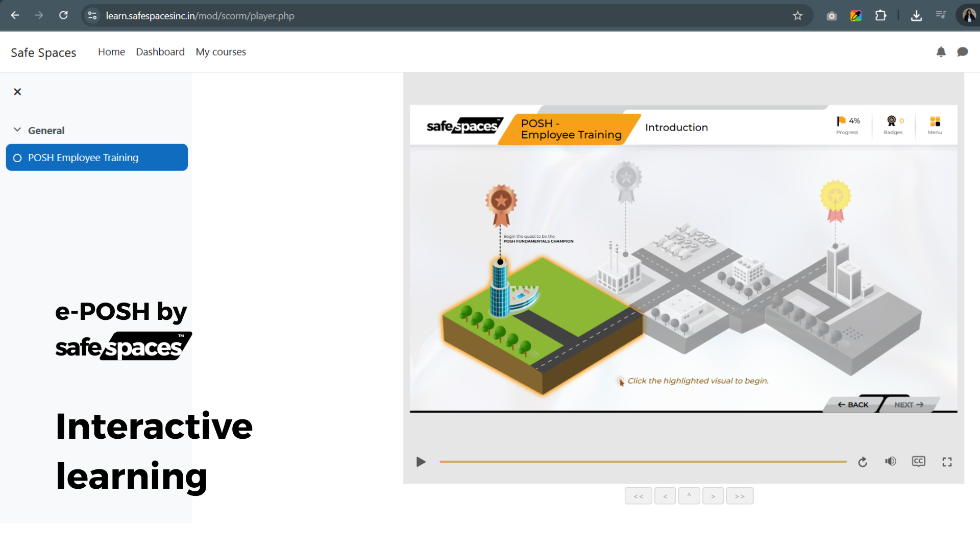Go to Home in navigation

(111, 52)
